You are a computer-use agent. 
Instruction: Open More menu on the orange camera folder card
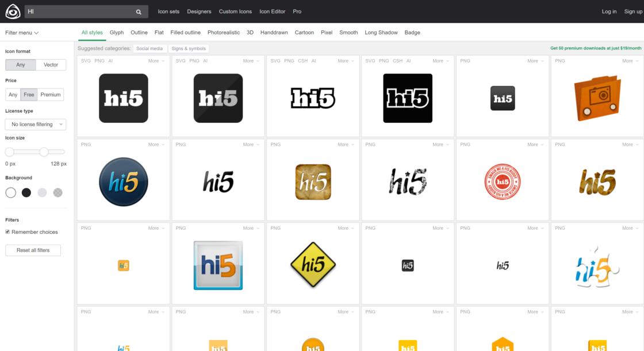point(630,61)
